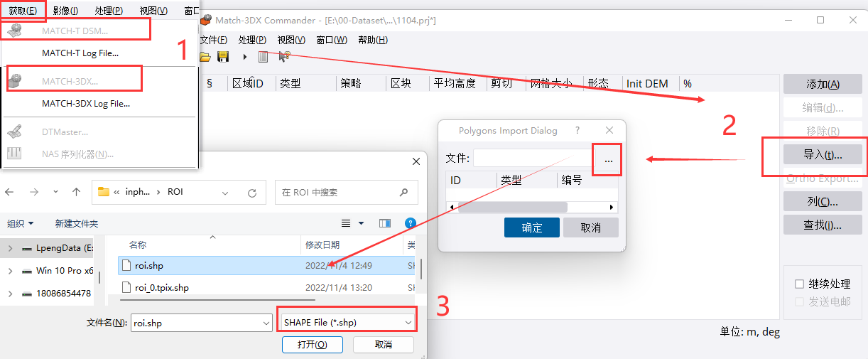Refresh the ROI folder listing
Image resolution: width=868 pixels, height=359 pixels.
click(x=251, y=192)
